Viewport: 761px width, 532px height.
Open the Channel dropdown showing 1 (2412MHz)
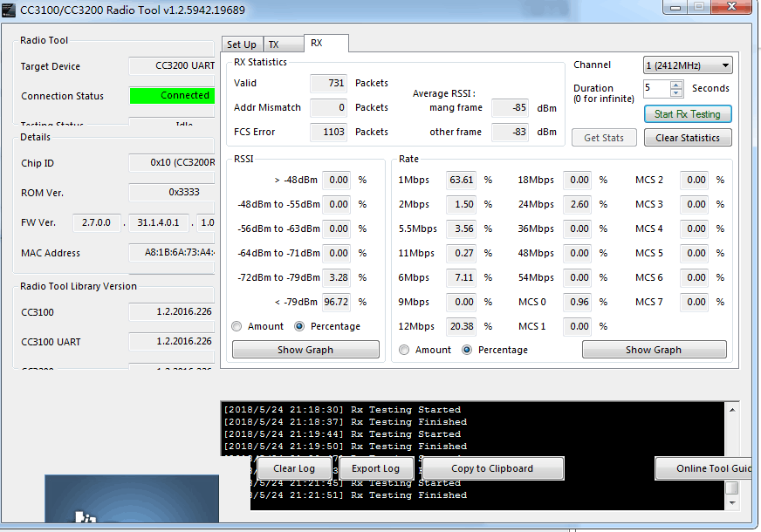687,65
